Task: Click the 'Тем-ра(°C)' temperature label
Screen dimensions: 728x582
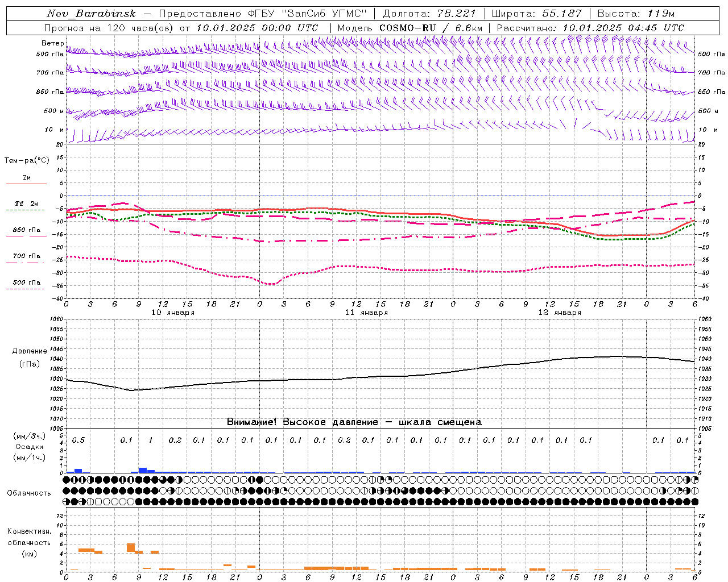Action: (x=27, y=160)
